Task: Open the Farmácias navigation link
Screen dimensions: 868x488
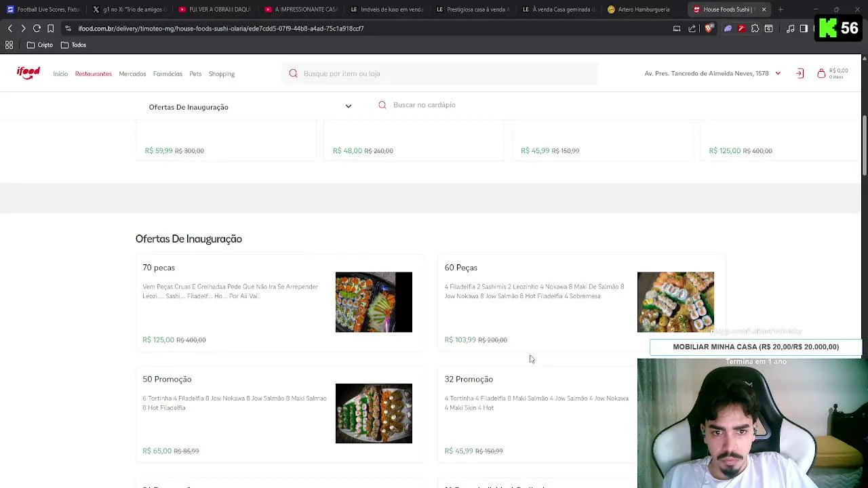Action: tap(167, 74)
